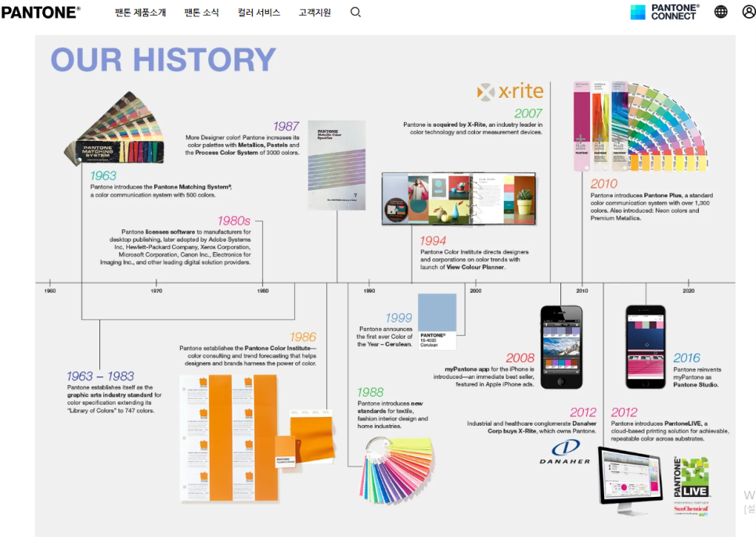Click the Danaher logo

coord(564,452)
